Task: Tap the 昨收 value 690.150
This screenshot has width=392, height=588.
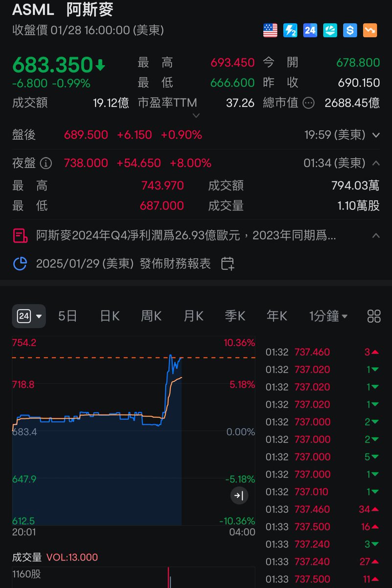Action: coord(359,83)
